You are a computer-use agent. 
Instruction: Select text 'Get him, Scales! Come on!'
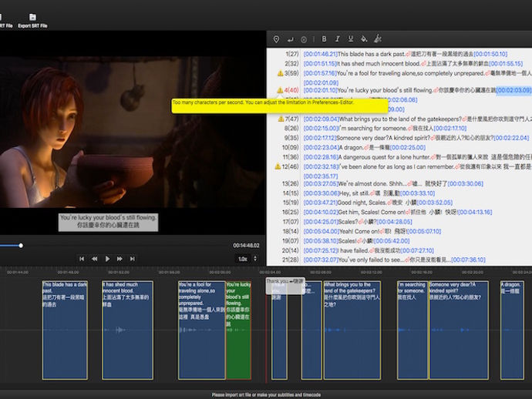372,213
